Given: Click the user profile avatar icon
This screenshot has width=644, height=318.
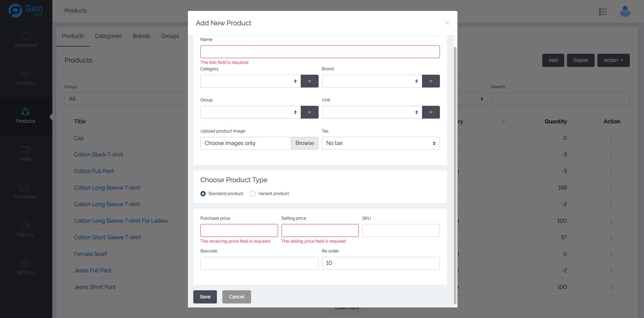Looking at the screenshot, I should 625,11.
